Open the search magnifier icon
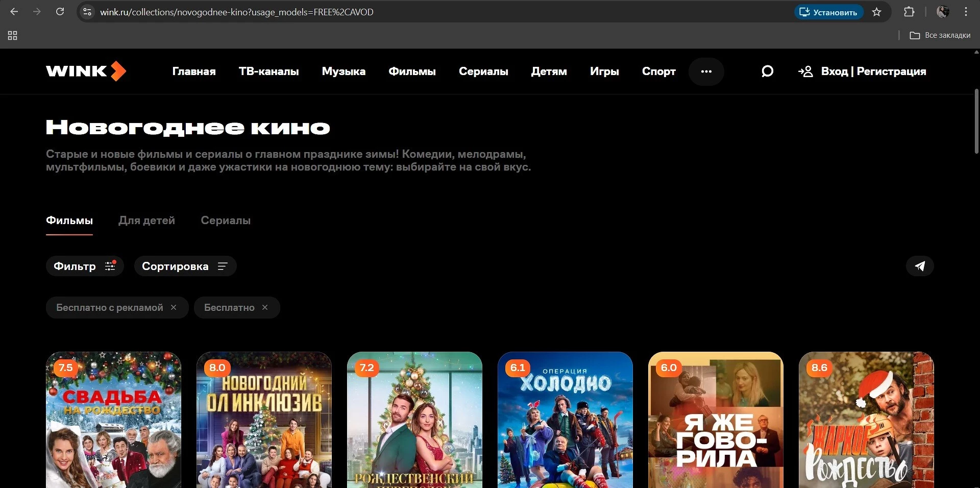980x488 pixels. (767, 71)
